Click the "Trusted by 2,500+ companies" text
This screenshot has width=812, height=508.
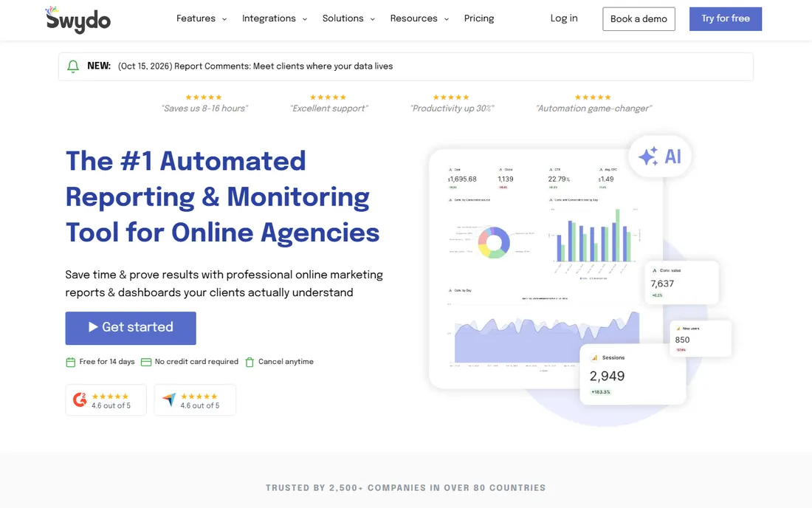coord(405,488)
